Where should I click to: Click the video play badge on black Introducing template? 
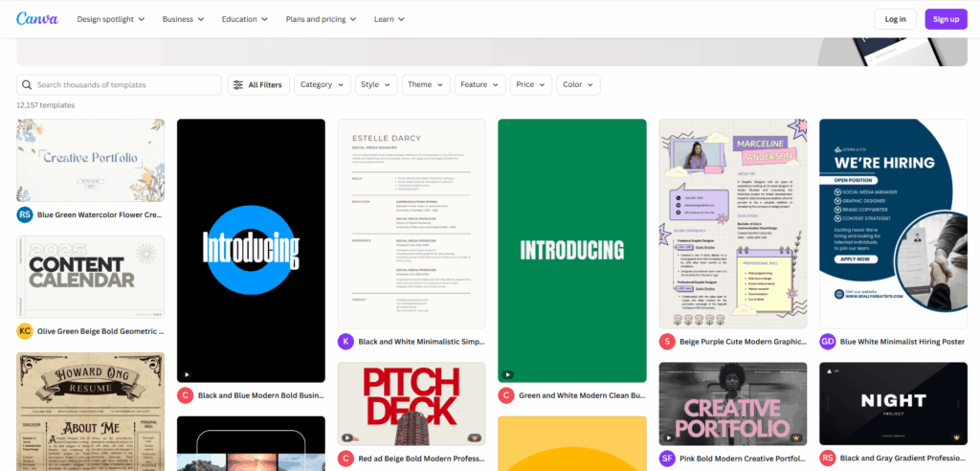pyautogui.click(x=187, y=374)
